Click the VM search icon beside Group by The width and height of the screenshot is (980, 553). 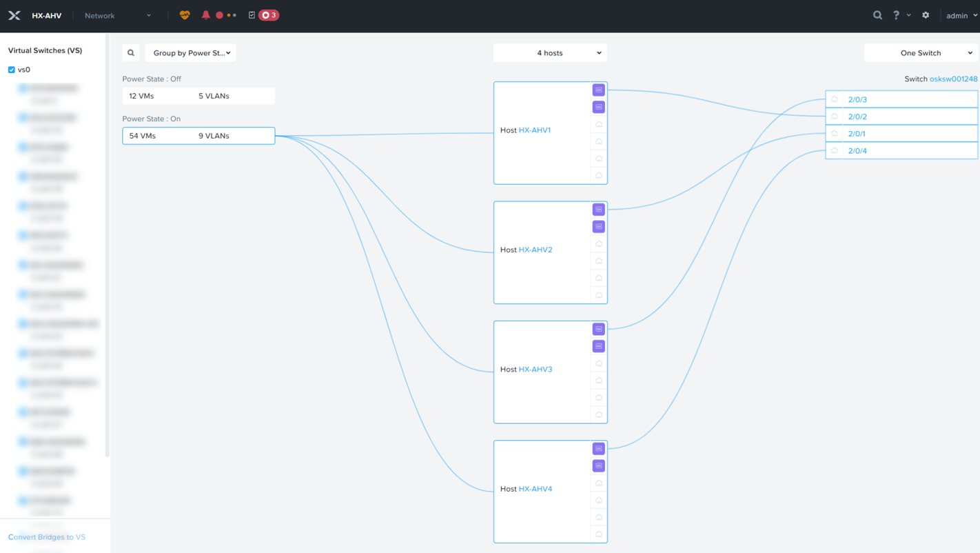point(131,53)
